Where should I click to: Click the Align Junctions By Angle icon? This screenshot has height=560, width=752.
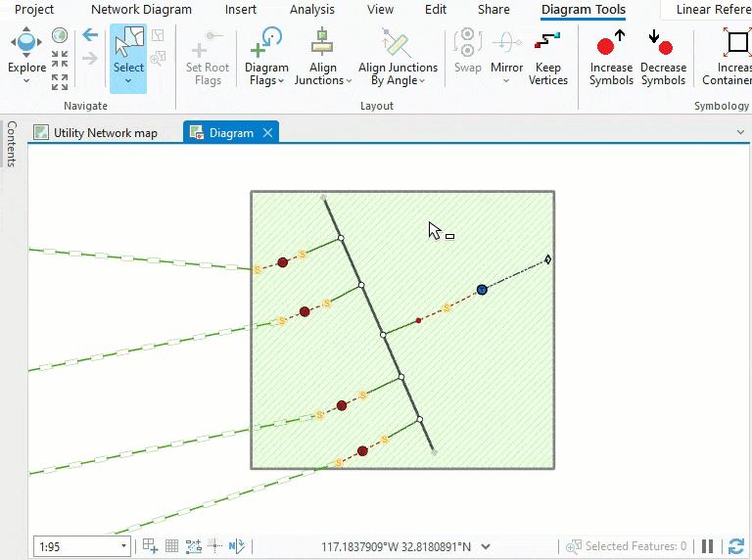[x=397, y=43]
